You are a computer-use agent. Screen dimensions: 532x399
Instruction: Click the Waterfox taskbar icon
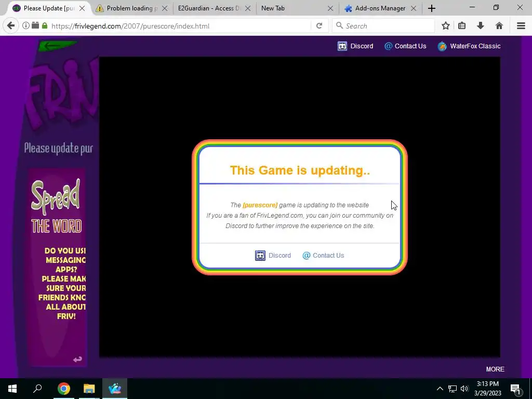[115, 389]
